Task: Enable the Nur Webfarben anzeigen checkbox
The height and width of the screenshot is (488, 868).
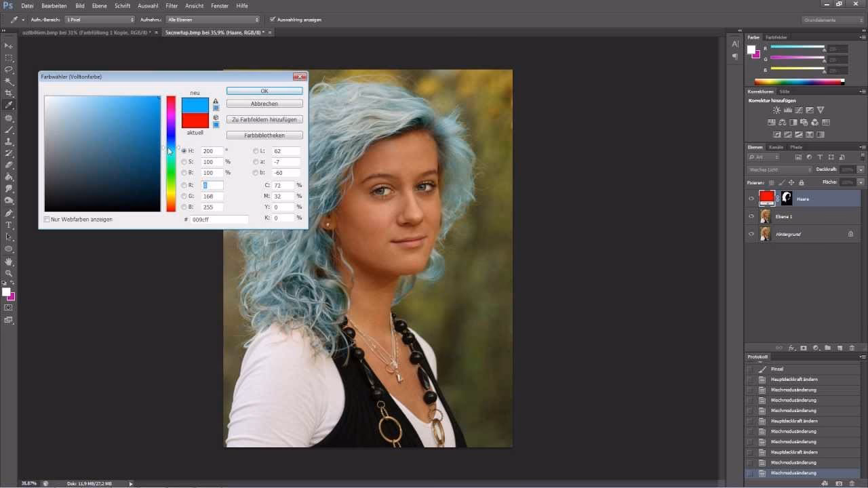Action: (47, 219)
